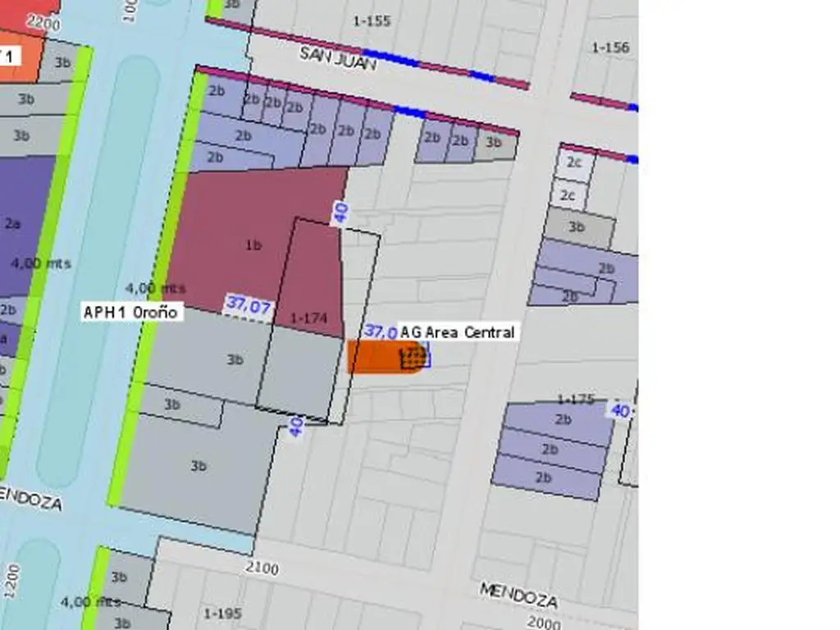840x630 pixels.
Task: Click the 1-156 block label
Action: click(x=610, y=48)
